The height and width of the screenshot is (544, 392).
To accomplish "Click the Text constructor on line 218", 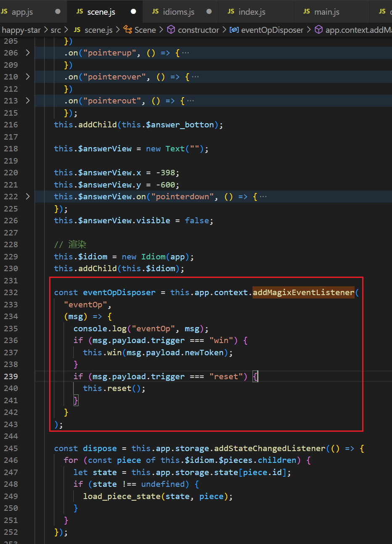I will 175,148.
